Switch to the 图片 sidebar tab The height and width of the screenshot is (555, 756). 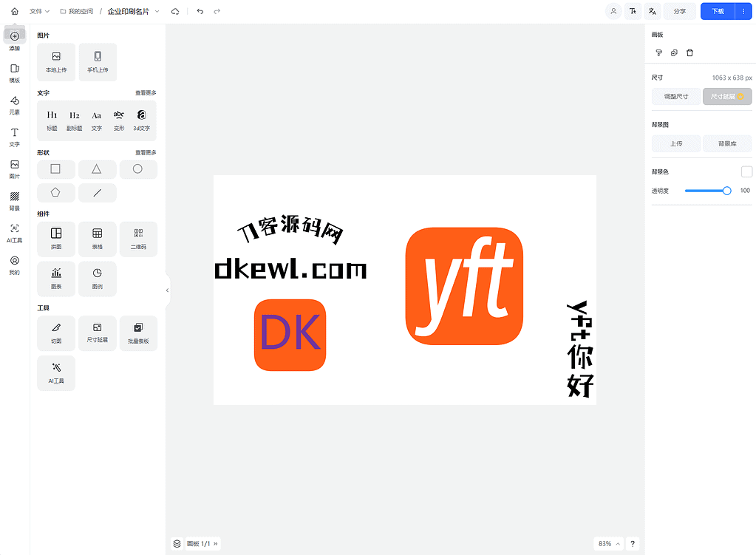click(15, 169)
